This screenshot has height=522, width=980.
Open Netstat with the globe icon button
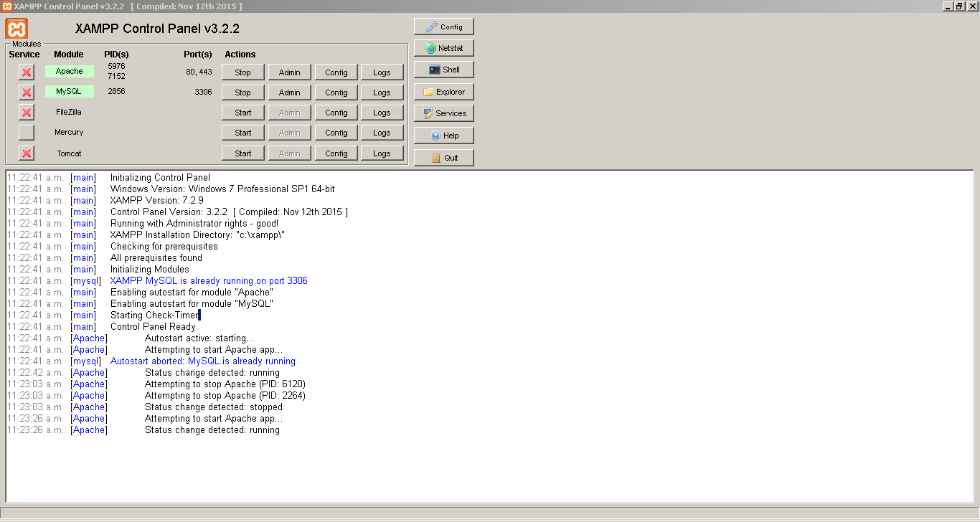[444, 48]
